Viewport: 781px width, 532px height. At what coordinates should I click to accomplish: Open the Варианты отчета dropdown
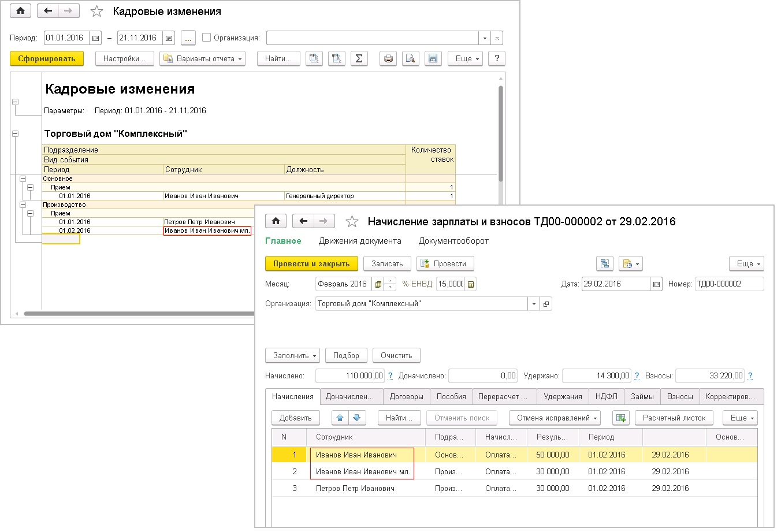tap(202, 58)
